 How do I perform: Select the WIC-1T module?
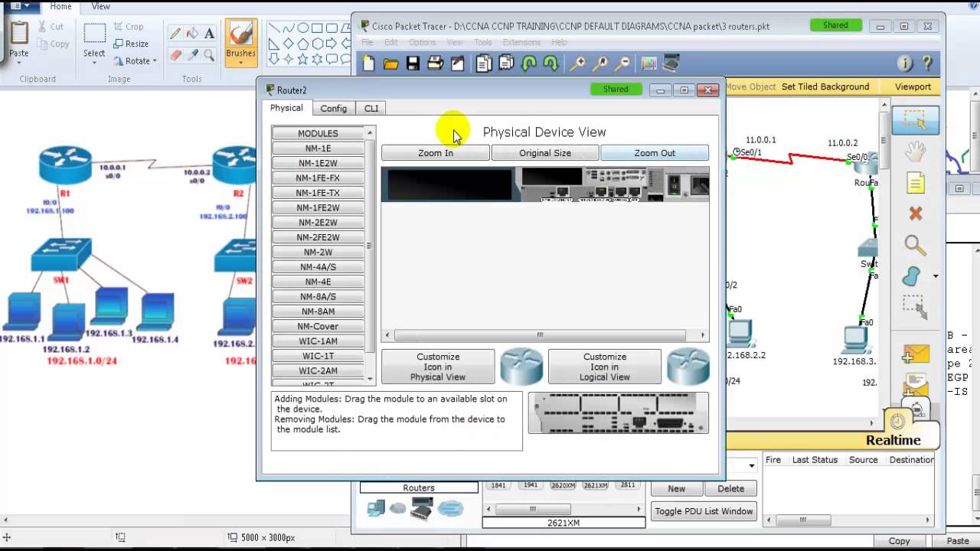click(318, 356)
